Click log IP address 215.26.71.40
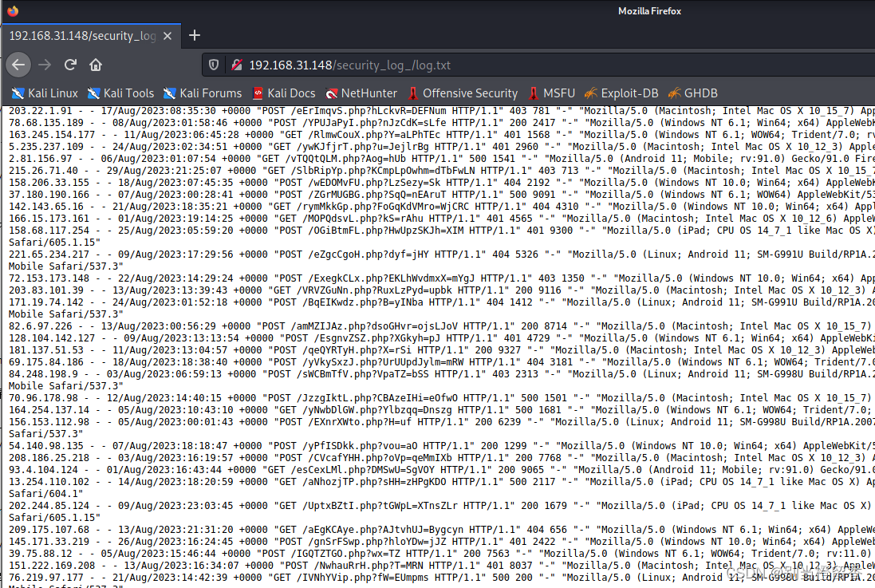The width and height of the screenshot is (875, 588). click(x=43, y=171)
